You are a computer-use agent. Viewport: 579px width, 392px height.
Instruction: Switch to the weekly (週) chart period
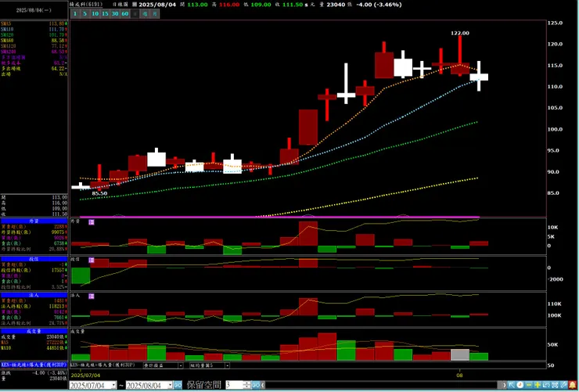click(145, 13)
